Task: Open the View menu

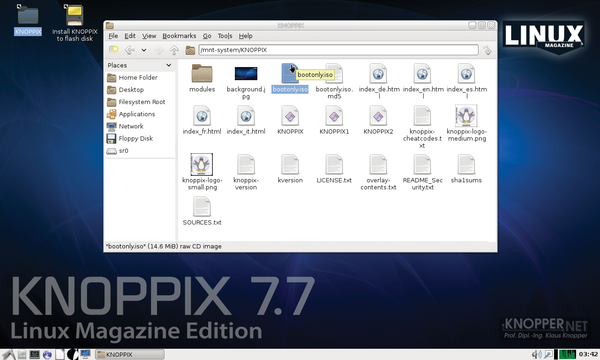Action: (x=149, y=36)
